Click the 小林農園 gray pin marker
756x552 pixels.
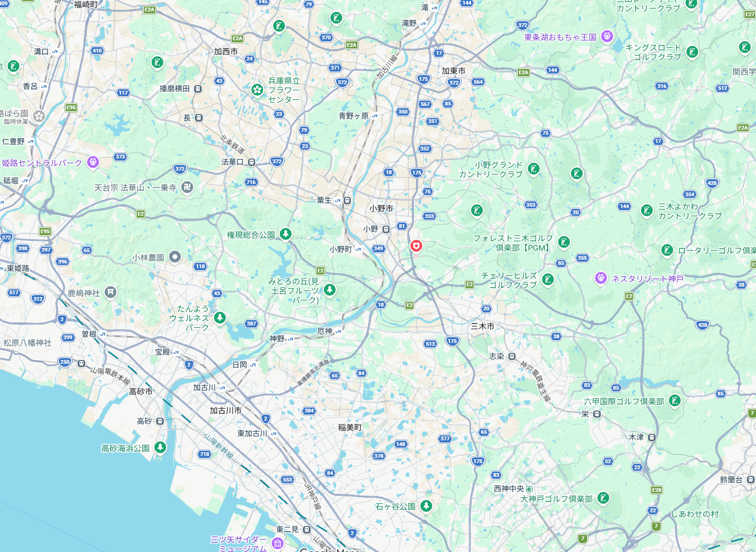[175, 257]
